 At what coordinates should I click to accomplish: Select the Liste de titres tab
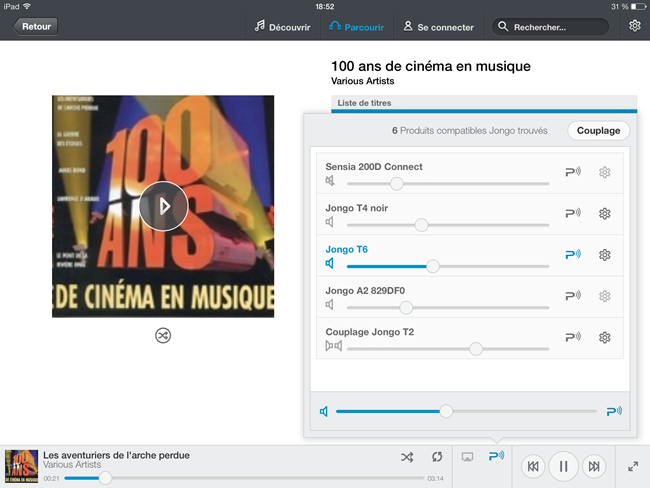coord(364,103)
